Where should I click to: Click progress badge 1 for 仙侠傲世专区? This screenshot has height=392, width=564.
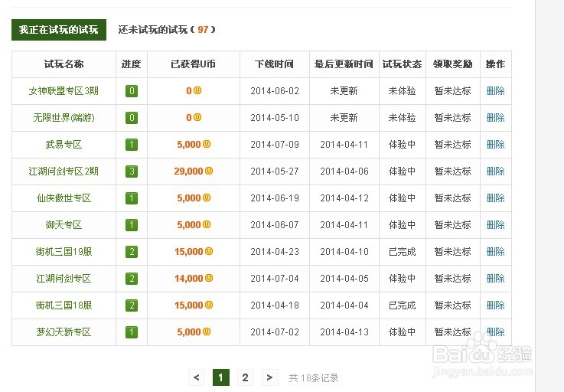tap(132, 198)
